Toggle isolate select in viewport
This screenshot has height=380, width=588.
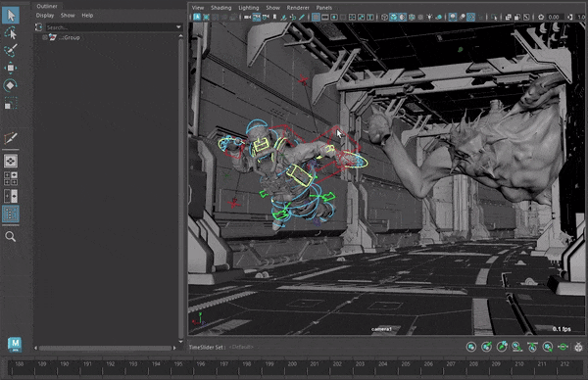click(495, 17)
